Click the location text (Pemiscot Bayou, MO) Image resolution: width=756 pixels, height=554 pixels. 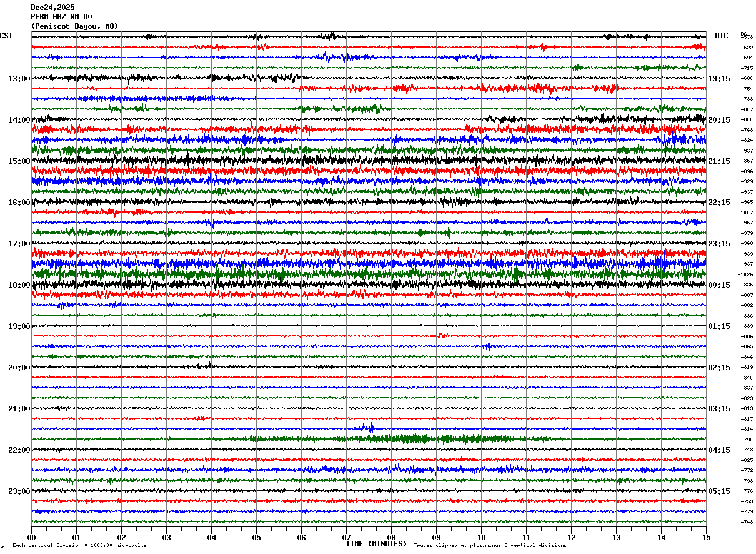[x=74, y=26]
